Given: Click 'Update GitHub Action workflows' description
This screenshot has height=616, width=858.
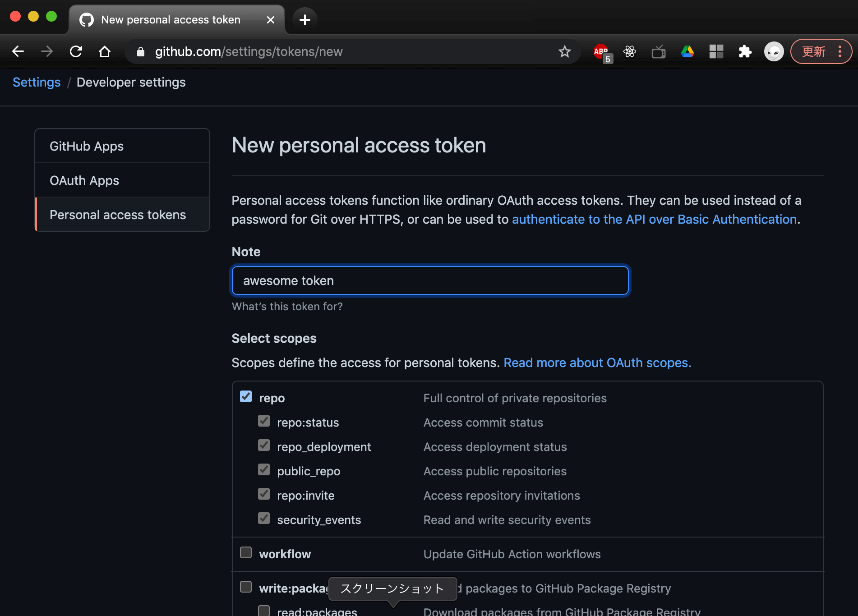Looking at the screenshot, I should pos(512,554).
